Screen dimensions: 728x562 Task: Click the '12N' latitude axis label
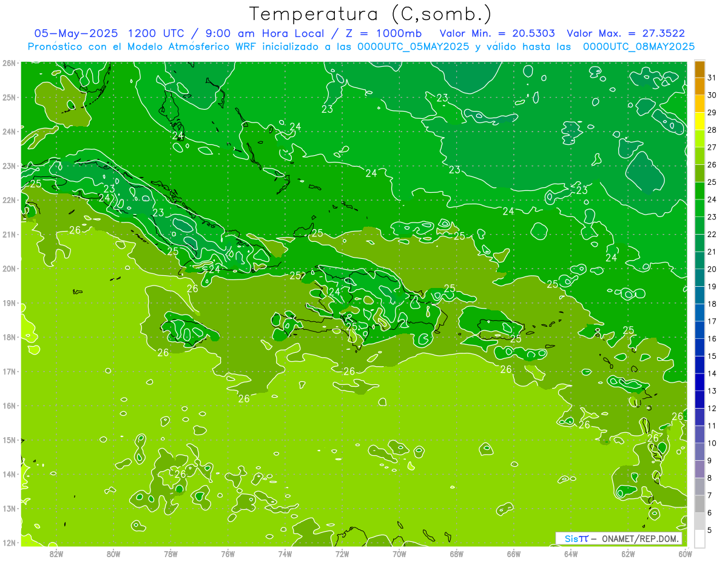point(8,543)
